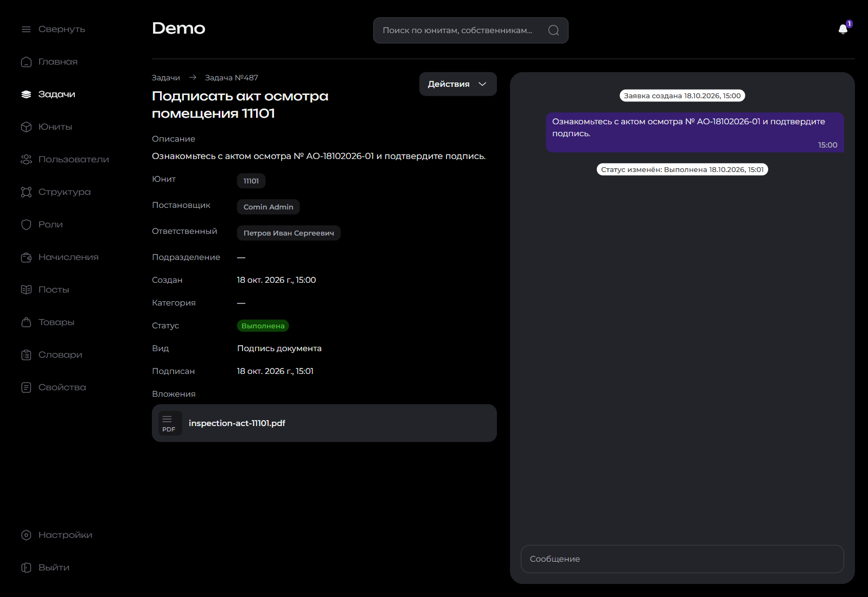Click the Задача №487 breadcrumb
The height and width of the screenshot is (597, 868).
[x=232, y=78]
